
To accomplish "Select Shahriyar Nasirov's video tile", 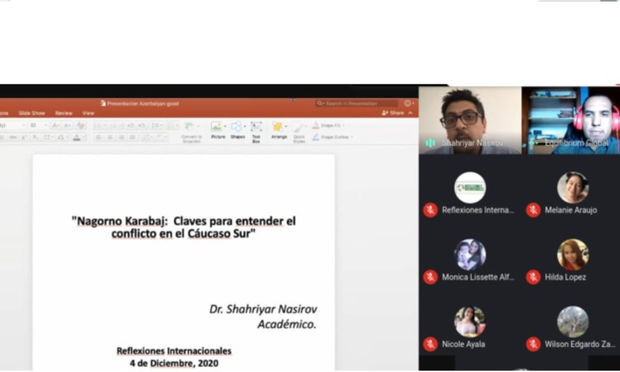I will click(x=470, y=120).
